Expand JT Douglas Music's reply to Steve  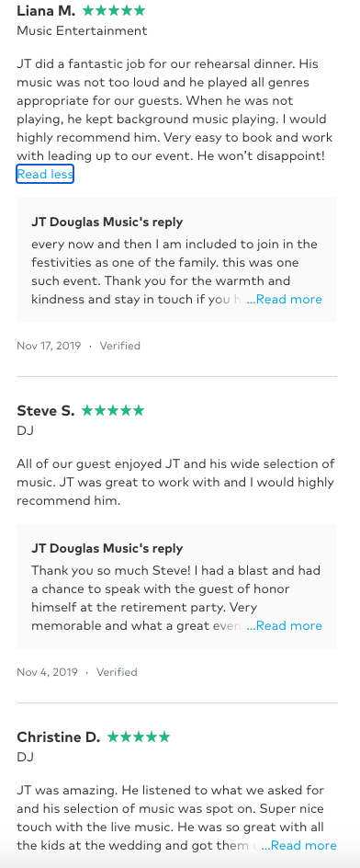(285, 626)
